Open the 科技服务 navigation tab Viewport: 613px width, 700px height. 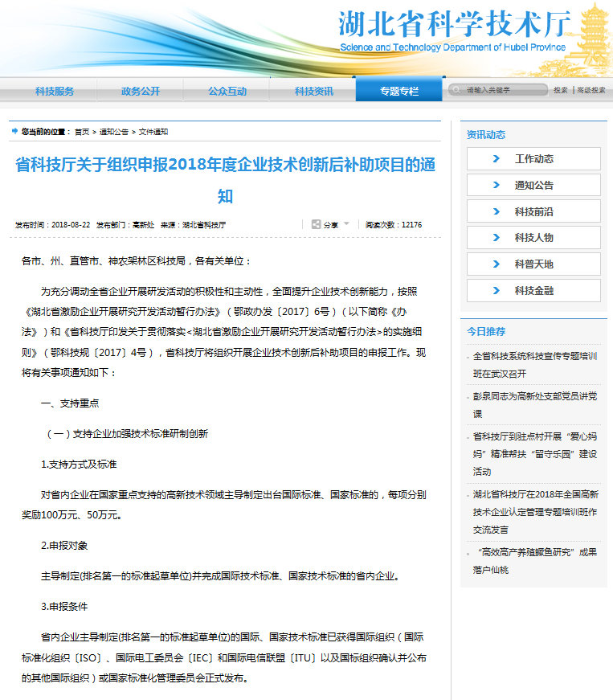(55, 91)
